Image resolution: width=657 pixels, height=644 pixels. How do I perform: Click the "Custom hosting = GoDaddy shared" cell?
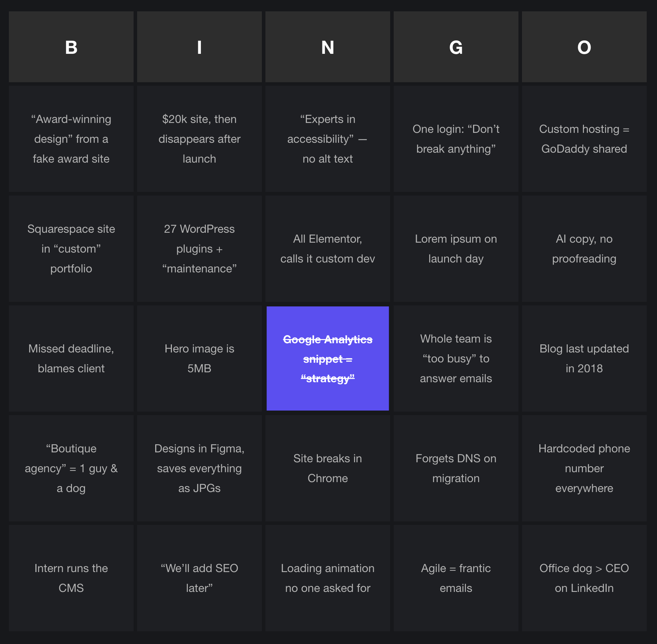coord(584,139)
